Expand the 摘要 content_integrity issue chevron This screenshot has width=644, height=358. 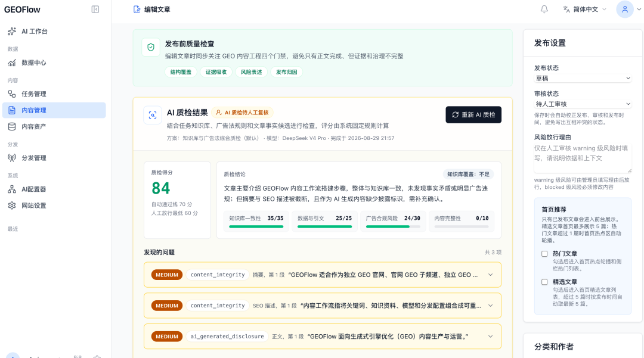pyautogui.click(x=490, y=275)
